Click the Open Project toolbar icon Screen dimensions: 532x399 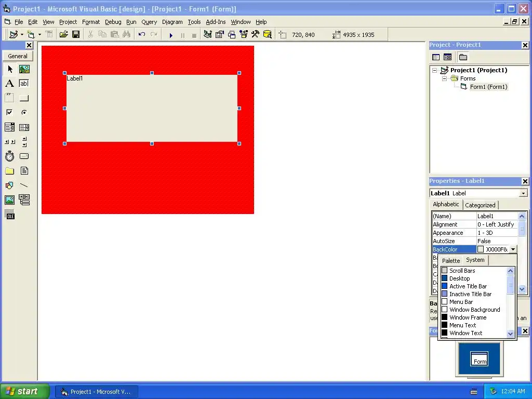(63, 35)
